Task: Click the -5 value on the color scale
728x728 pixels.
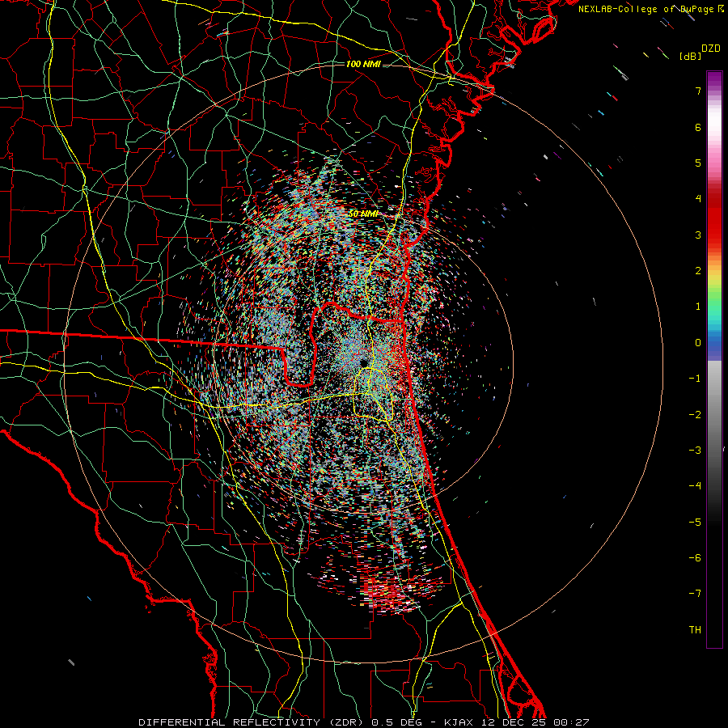Action: pyautogui.click(x=695, y=523)
